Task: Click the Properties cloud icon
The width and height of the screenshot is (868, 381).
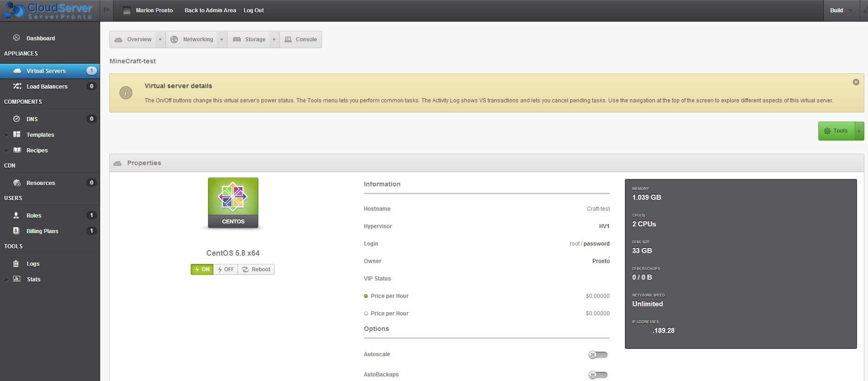Action: (118, 163)
